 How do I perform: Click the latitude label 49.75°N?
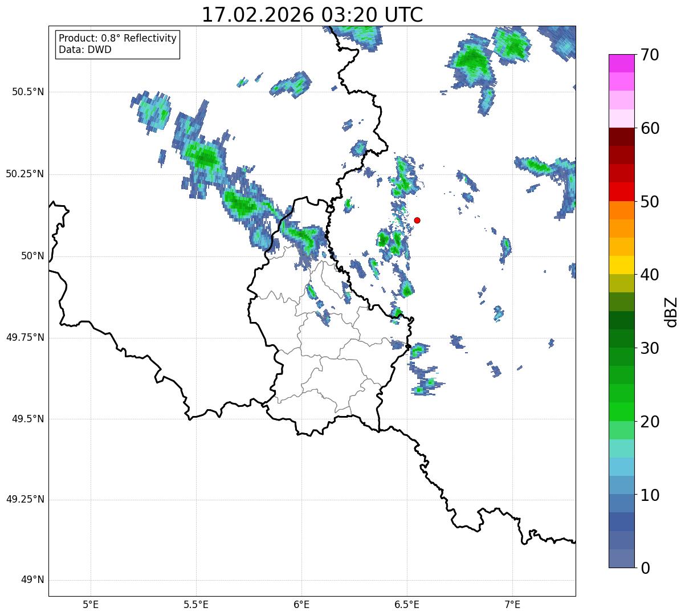pyautogui.click(x=25, y=337)
